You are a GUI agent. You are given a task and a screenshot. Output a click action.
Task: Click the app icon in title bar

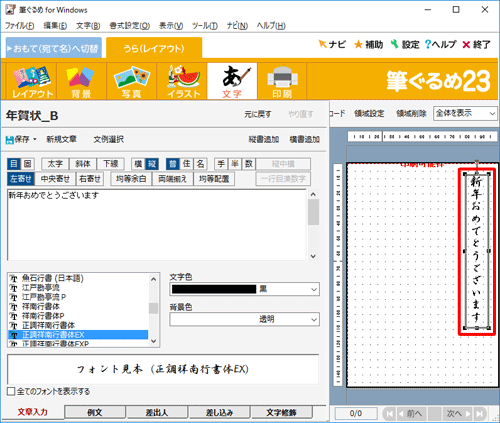[10, 10]
